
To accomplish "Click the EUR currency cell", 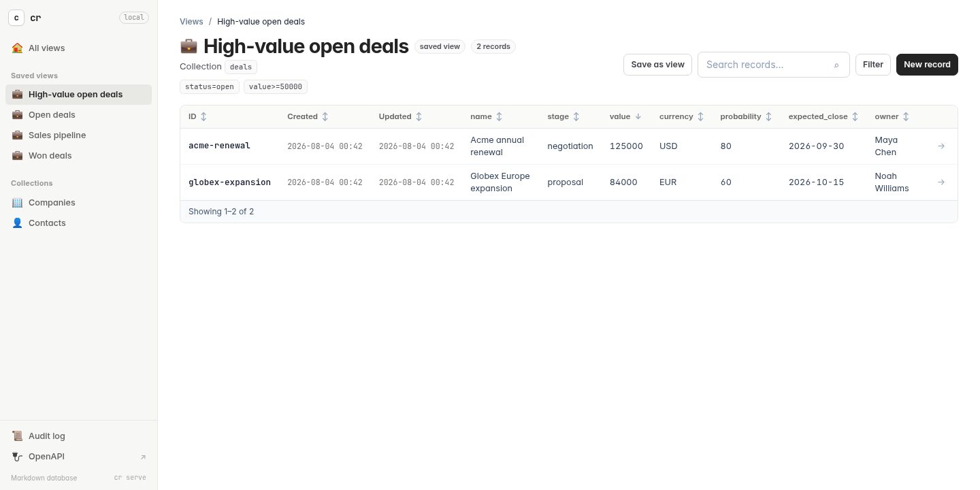I will 668,182.
